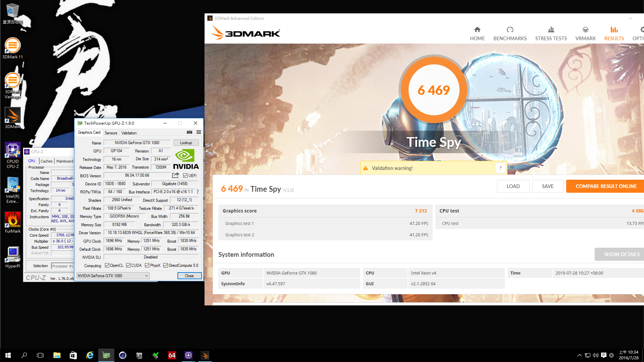Click Windows Start button

8,355
